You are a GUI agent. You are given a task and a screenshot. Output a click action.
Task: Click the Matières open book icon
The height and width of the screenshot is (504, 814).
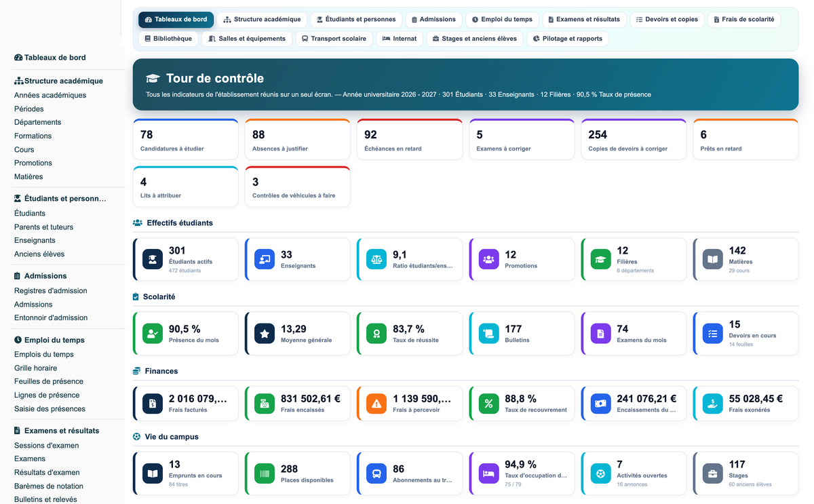pos(712,259)
